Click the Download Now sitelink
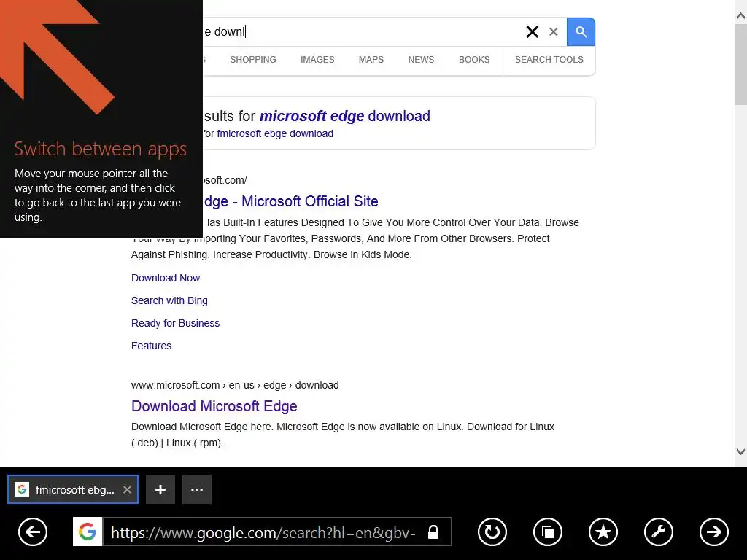 point(166,278)
